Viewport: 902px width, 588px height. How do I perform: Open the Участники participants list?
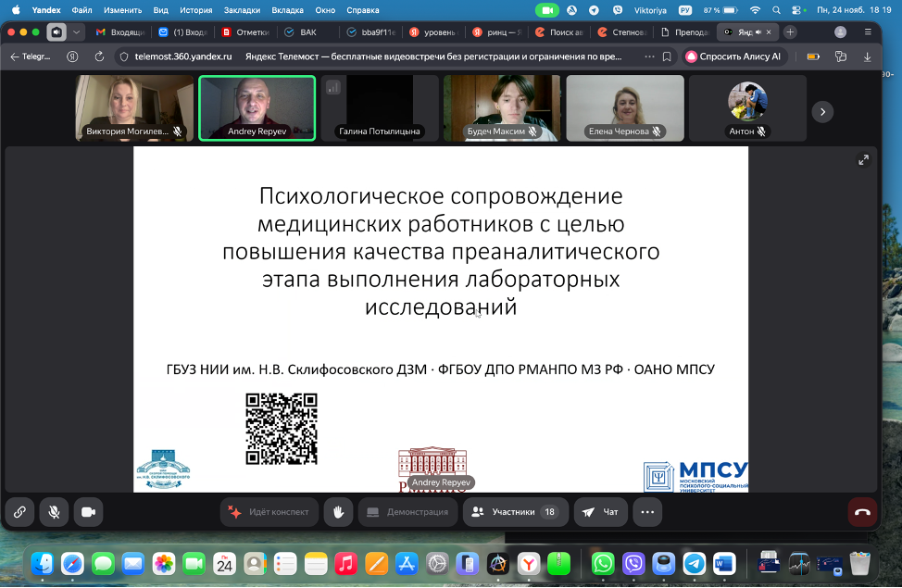pyautogui.click(x=515, y=511)
